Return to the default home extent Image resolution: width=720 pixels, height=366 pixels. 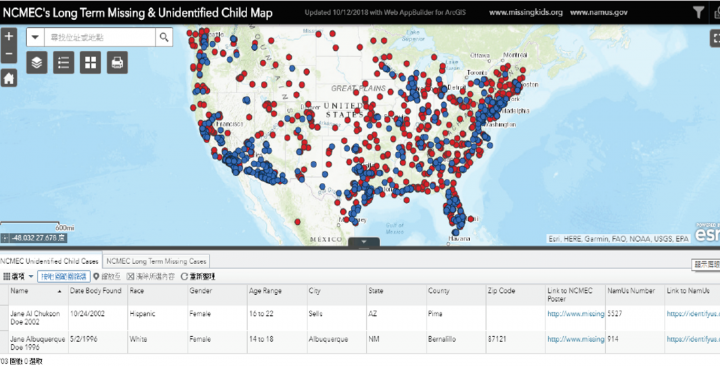pos(9,78)
